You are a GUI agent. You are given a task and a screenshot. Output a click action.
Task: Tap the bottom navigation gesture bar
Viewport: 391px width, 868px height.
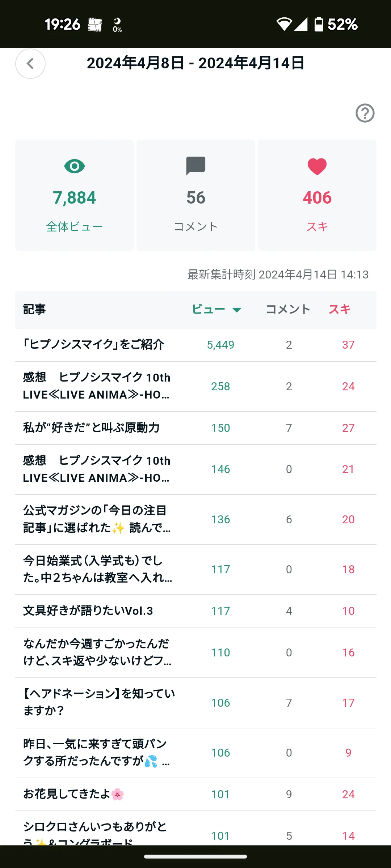pyautogui.click(x=195, y=856)
